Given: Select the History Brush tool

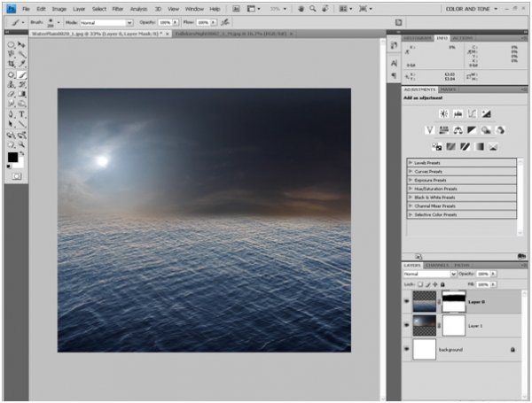Looking at the screenshot, I should pos(21,84).
